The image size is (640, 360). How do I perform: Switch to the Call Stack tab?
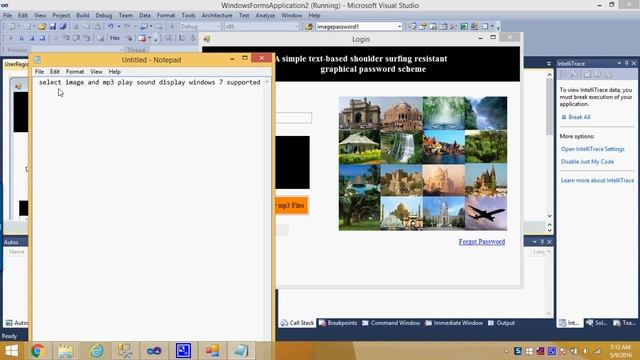[298, 323]
